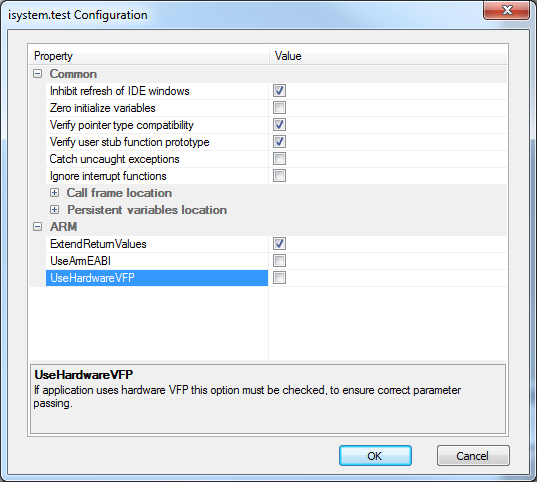Click OK to confirm configuration

(375, 456)
